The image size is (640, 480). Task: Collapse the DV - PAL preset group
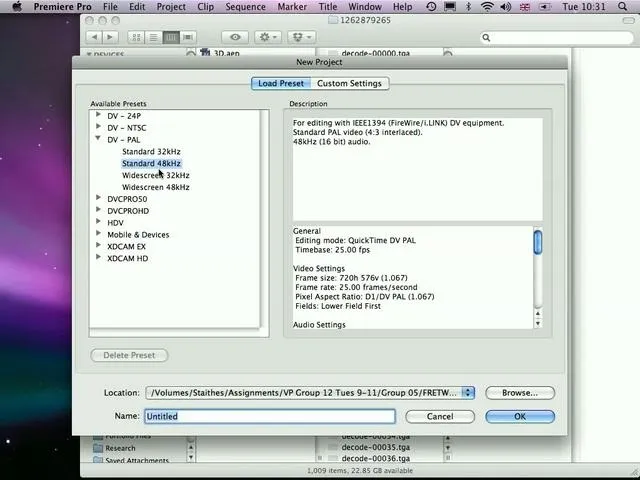coord(98,139)
